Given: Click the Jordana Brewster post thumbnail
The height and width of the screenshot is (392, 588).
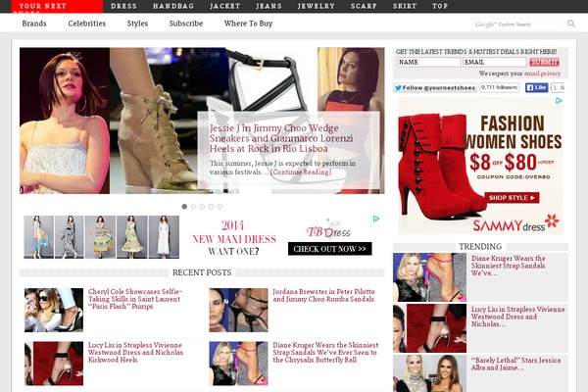Looking at the screenshot, I should 238,310.
